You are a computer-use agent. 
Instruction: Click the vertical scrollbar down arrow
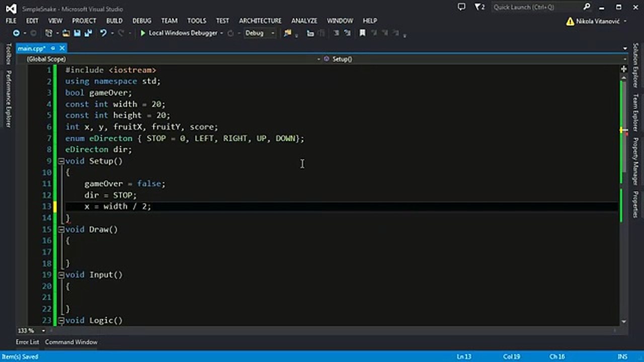click(x=624, y=322)
